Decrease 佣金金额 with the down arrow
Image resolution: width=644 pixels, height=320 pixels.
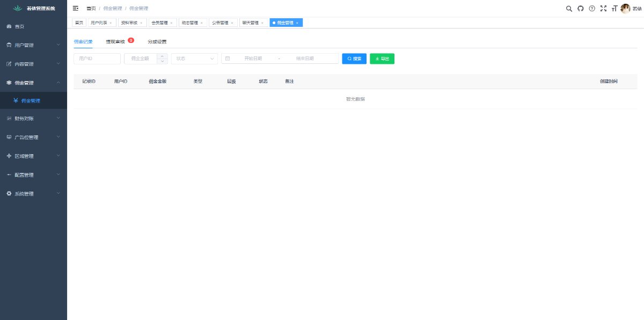click(163, 61)
